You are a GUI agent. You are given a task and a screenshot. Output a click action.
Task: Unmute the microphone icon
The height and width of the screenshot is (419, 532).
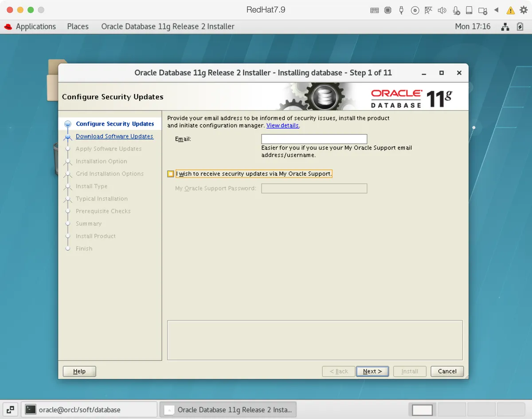click(456, 10)
